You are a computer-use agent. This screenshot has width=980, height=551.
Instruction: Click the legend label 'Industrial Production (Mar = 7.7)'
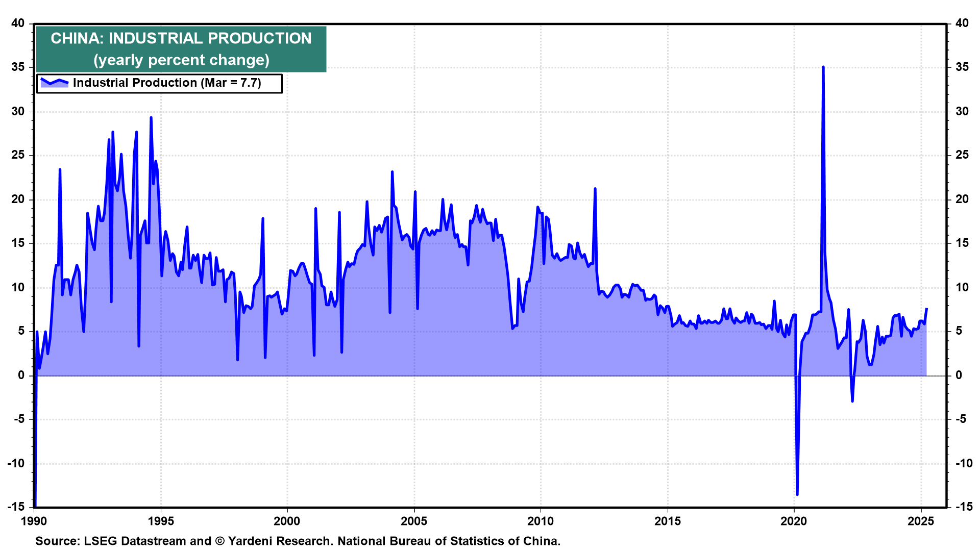167,83
